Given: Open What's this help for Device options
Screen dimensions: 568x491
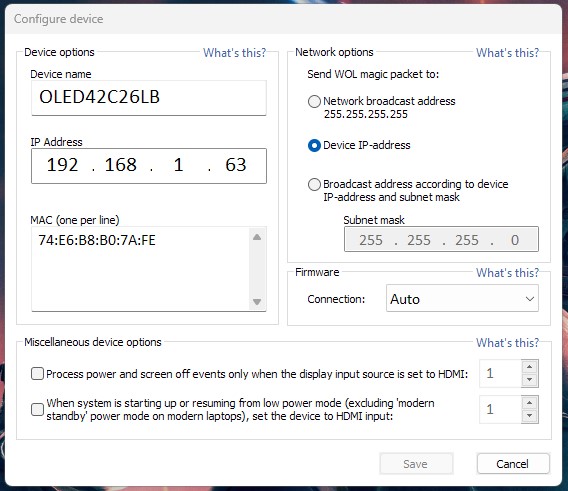Looking at the screenshot, I should pyautogui.click(x=234, y=53).
